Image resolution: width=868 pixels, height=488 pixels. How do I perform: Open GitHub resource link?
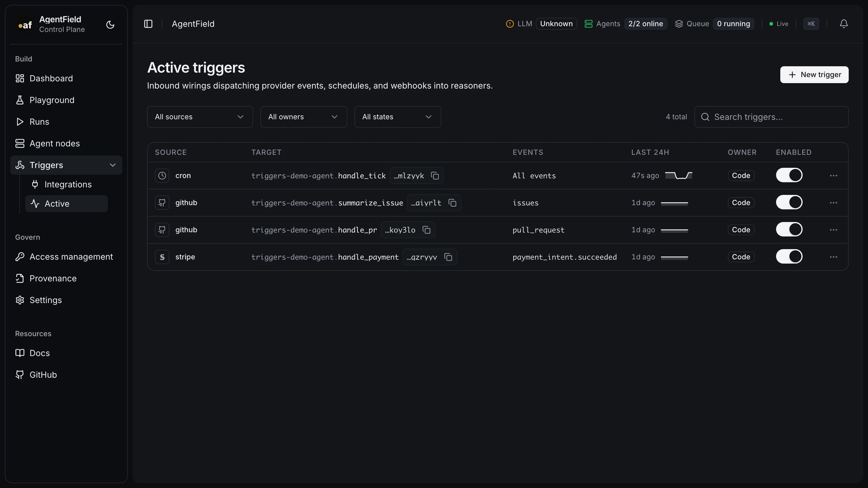66,375
